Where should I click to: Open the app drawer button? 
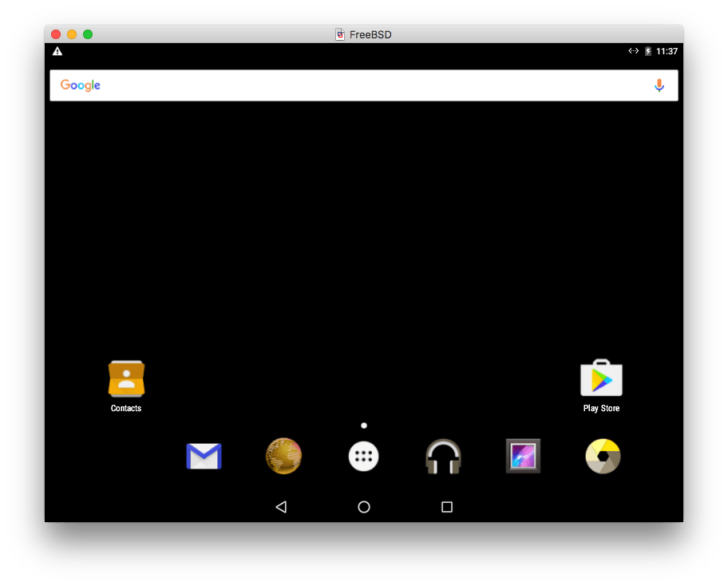(x=363, y=456)
